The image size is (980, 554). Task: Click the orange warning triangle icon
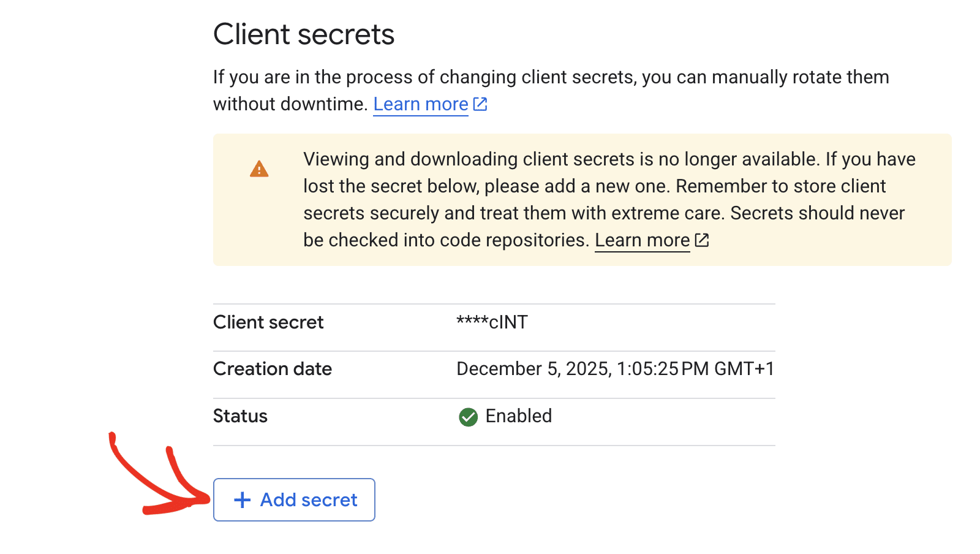(x=259, y=169)
